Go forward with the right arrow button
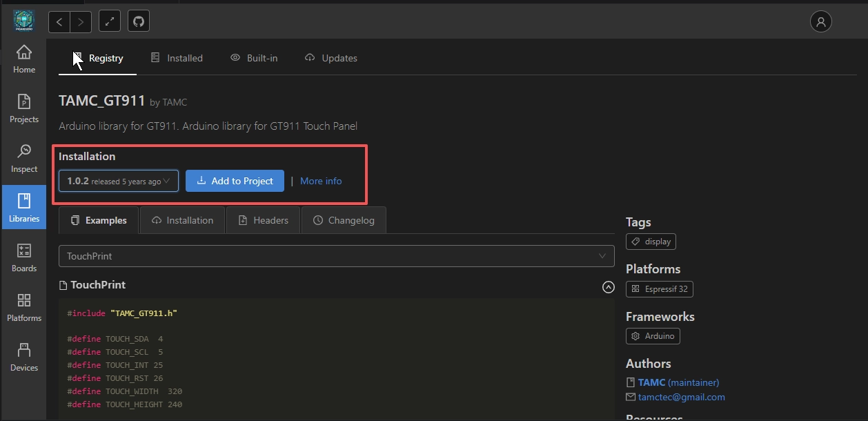 tap(81, 21)
